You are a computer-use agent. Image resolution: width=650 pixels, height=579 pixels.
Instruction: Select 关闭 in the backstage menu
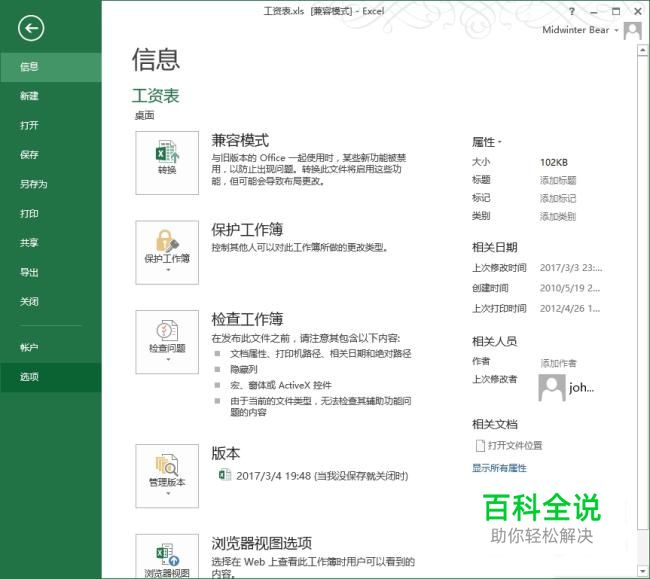[x=51, y=302]
